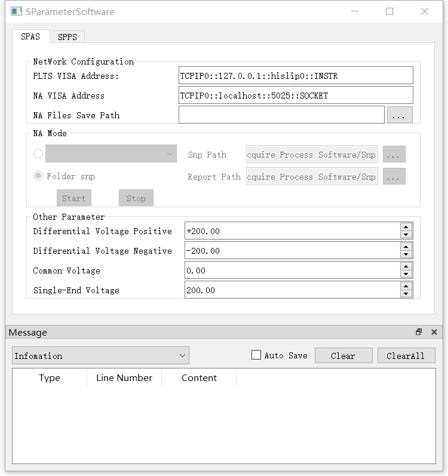Click the ClearAll button
Image resolution: width=448 pixels, height=476 pixels.
[406, 356]
